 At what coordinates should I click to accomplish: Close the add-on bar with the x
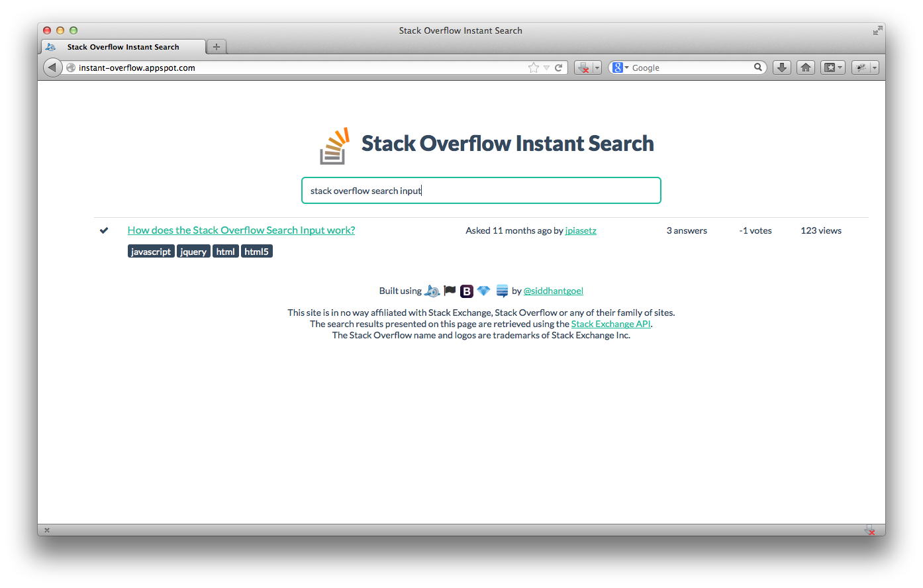coord(47,530)
